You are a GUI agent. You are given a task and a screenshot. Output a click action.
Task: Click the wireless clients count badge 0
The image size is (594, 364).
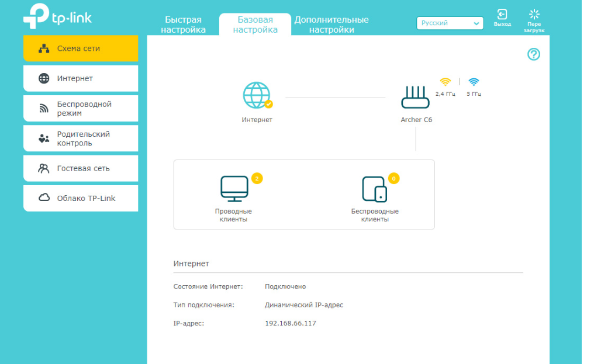coord(393,178)
